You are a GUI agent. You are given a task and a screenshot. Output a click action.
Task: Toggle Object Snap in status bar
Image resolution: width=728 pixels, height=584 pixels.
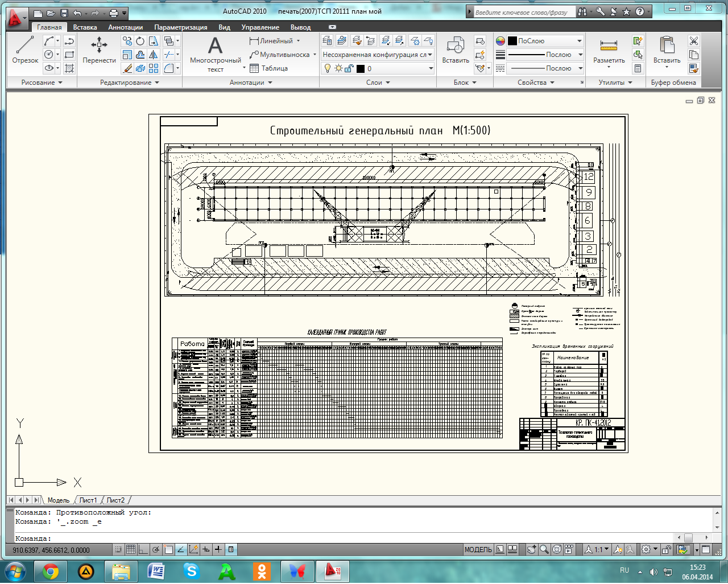coord(168,550)
